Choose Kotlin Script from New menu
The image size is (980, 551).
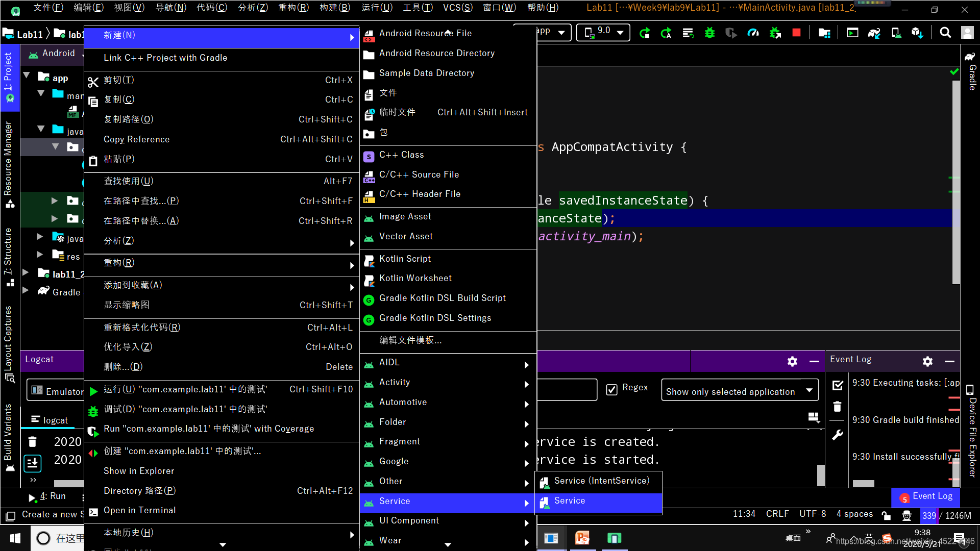pyautogui.click(x=405, y=259)
